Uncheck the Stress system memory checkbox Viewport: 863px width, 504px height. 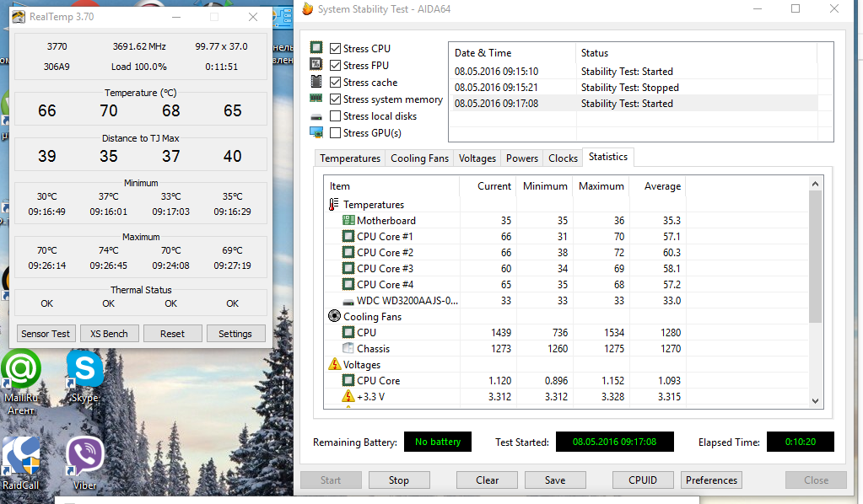tap(335, 99)
